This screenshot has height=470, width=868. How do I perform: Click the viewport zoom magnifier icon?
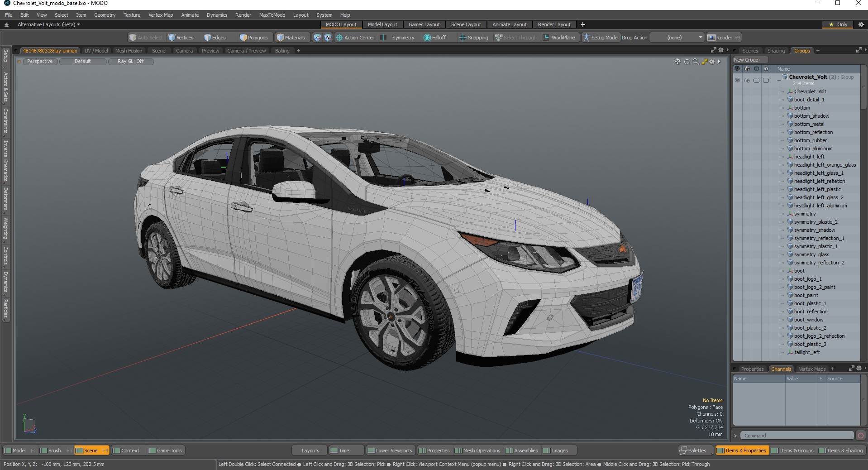tap(696, 62)
